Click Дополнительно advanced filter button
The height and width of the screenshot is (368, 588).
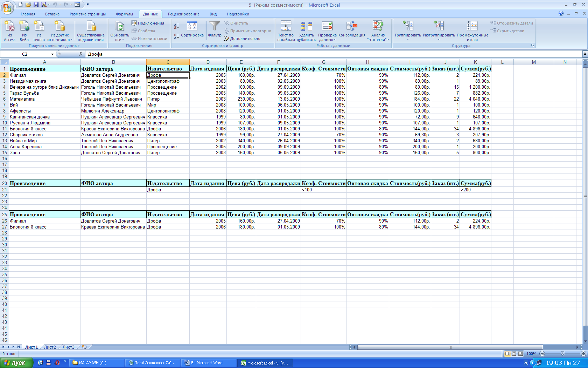245,39
